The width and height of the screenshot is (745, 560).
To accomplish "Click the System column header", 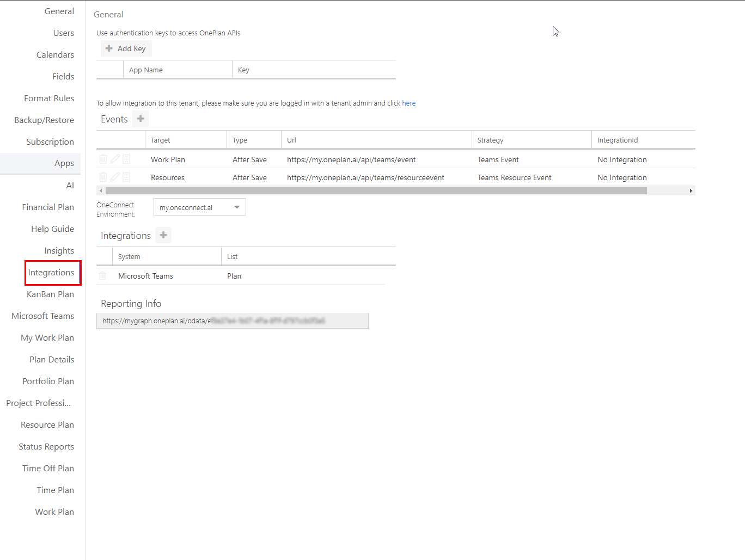I will (167, 256).
